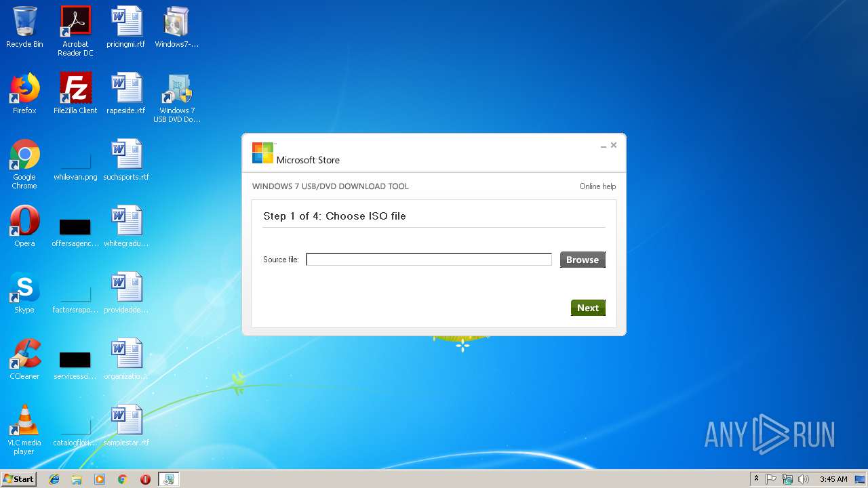Select the suchsports.rtf document icon
This screenshot has height=488, width=868.
coord(126,161)
